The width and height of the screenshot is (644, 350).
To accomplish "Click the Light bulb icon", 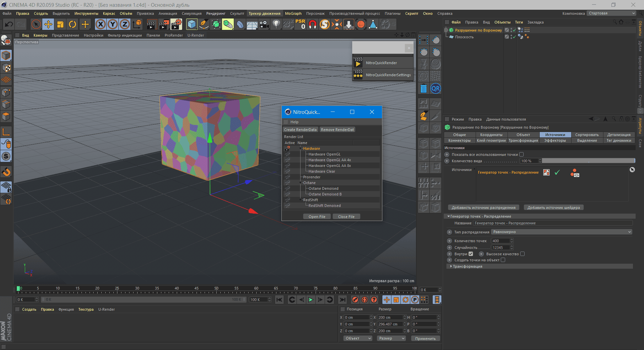I will point(276,24).
